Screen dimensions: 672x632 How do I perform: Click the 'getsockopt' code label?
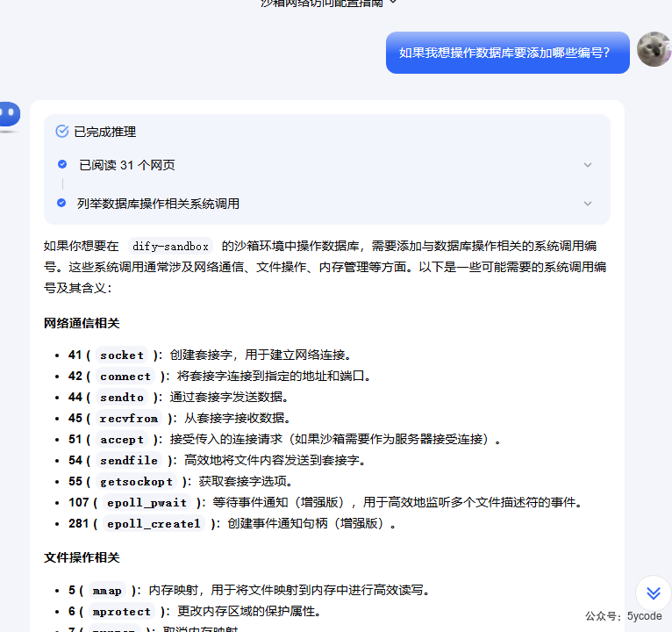[x=136, y=482]
